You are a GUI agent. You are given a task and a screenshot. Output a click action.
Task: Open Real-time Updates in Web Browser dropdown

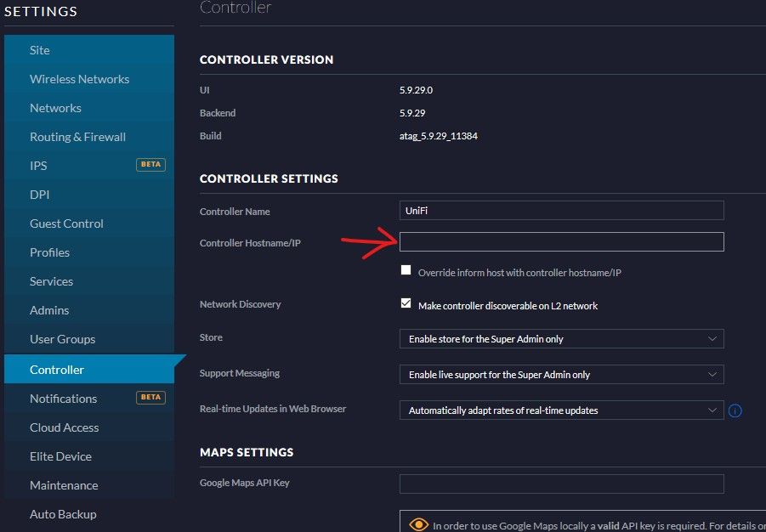(561, 410)
